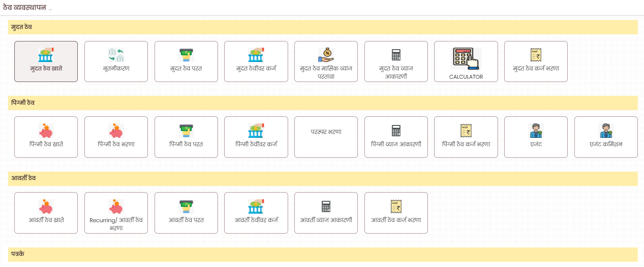This screenshot has width=644, height=267.
Task: Open मुदत ठेव मासिक व्याज परतावा
Action: tap(326, 61)
